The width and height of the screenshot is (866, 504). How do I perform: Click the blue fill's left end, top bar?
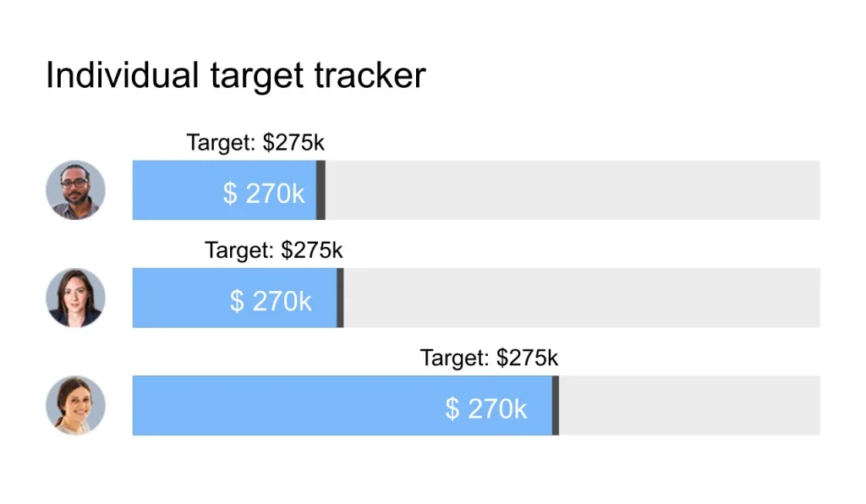coord(138,190)
